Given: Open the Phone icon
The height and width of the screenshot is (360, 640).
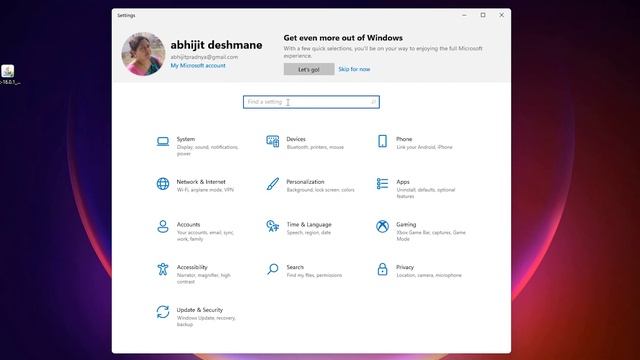Looking at the screenshot, I should click(x=382, y=141).
